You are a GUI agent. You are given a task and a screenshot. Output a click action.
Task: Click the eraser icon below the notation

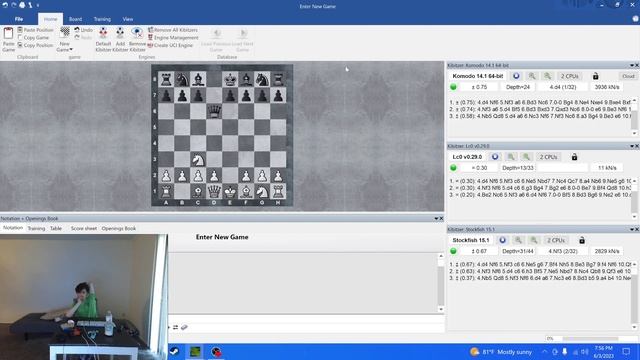(x=184, y=327)
